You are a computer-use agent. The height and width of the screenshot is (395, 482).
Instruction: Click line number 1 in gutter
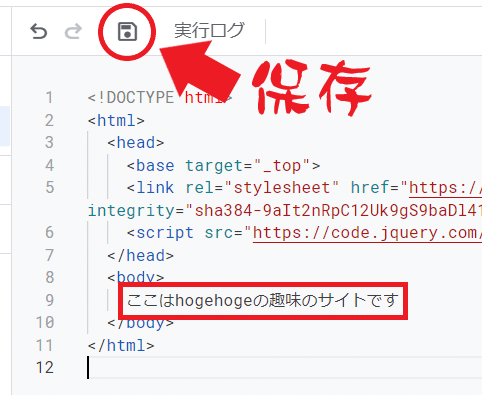(50, 98)
